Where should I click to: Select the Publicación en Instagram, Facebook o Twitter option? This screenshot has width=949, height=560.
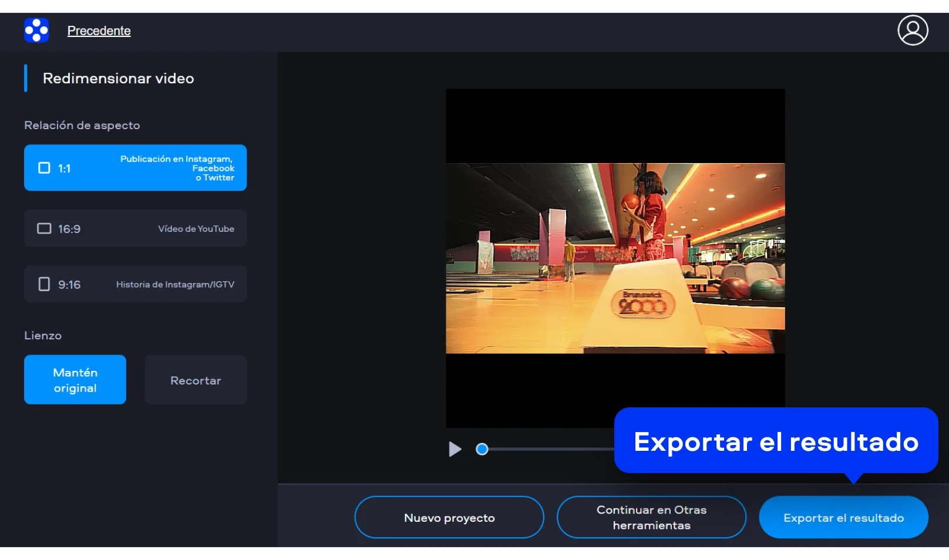(177, 168)
